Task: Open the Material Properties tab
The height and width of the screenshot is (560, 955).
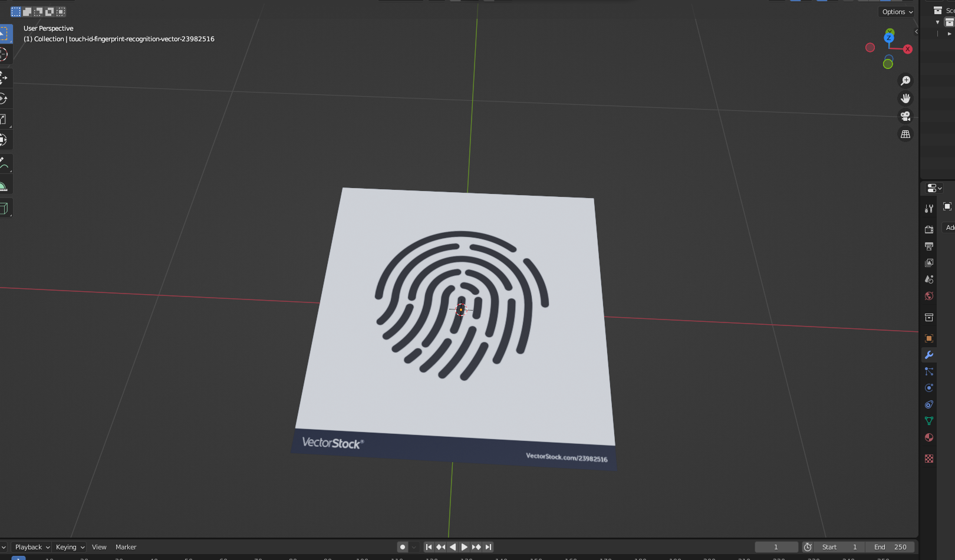Action: (929, 437)
